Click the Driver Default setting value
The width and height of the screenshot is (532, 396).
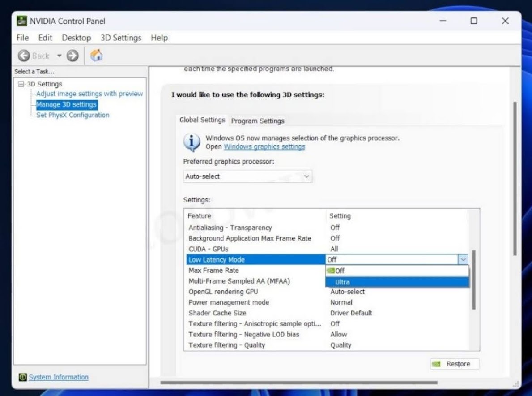pos(351,313)
